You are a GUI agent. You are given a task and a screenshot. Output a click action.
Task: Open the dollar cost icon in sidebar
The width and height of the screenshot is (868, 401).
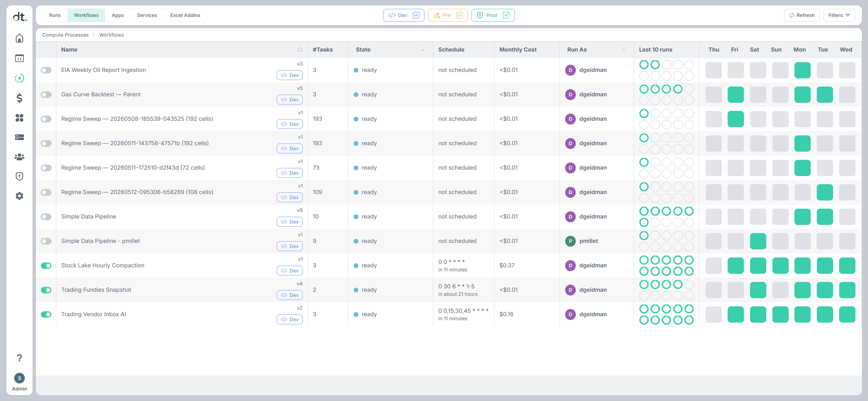19,98
